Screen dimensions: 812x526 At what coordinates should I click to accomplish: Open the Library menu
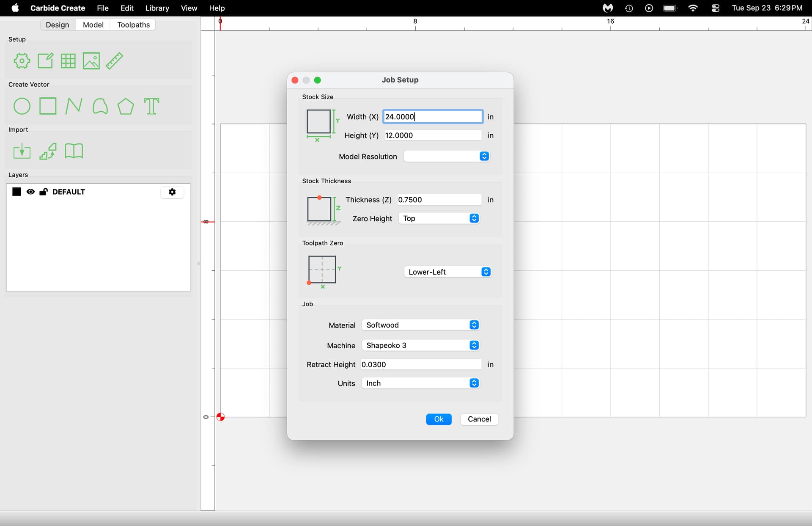157,8
